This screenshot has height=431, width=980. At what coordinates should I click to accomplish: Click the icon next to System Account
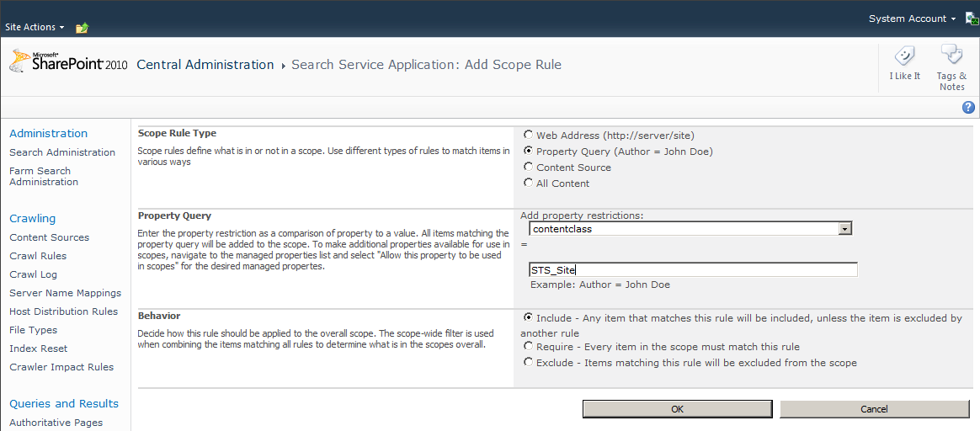coord(972,19)
